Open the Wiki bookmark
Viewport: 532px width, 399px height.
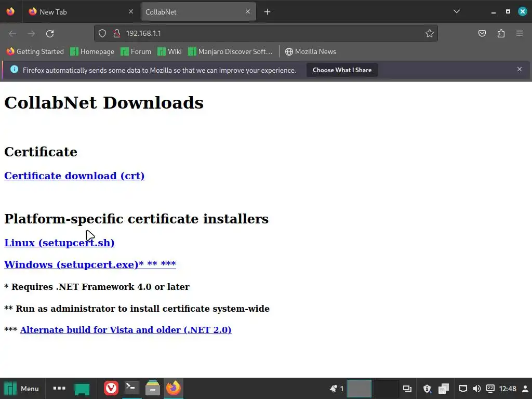(170, 51)
